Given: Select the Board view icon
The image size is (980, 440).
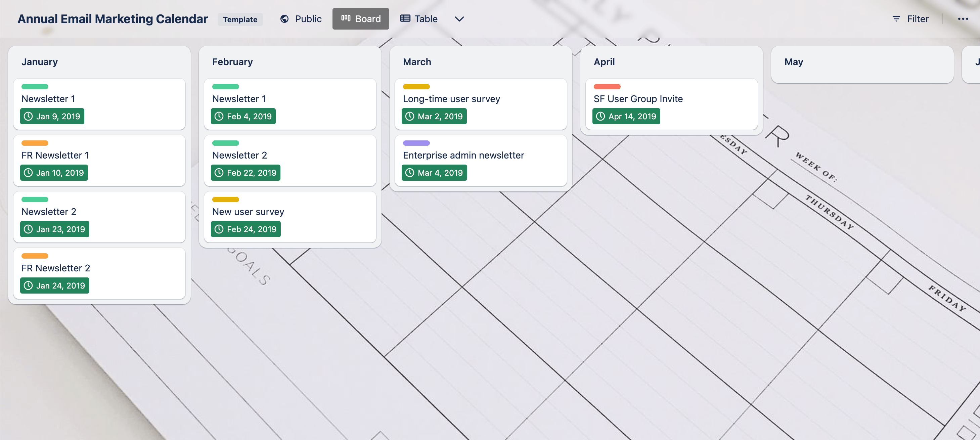Looking at the screenshot, I should pyautogui.click(x=346, y=18).
